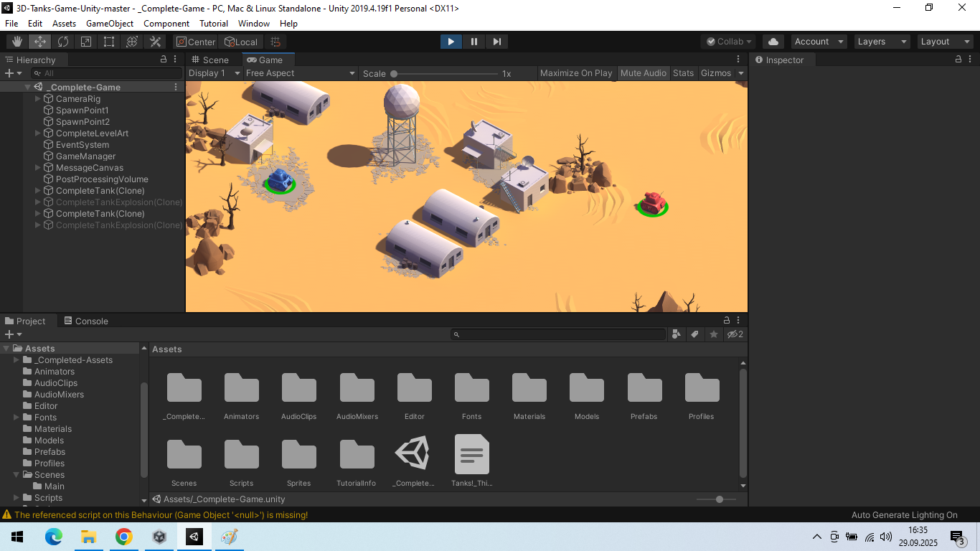Open the Free Aspect dropdown
980x551 pixels.
301,73
